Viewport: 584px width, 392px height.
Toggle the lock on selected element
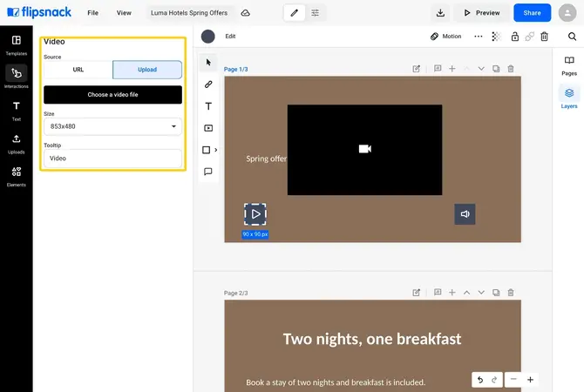coord(515,36)
